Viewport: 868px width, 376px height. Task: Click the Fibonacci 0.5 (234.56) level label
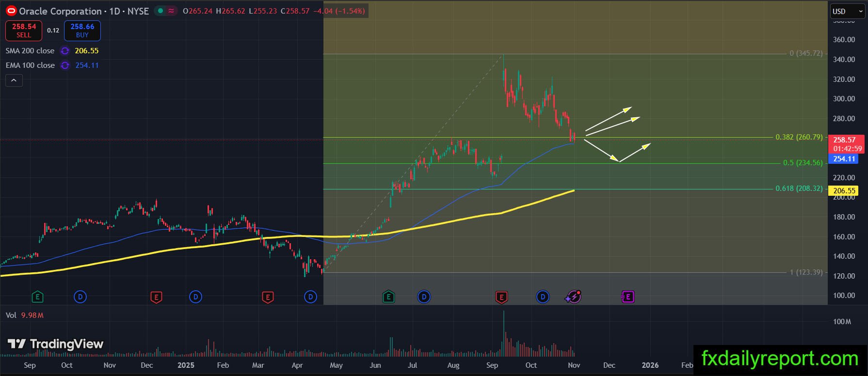[x=803, y=163]
